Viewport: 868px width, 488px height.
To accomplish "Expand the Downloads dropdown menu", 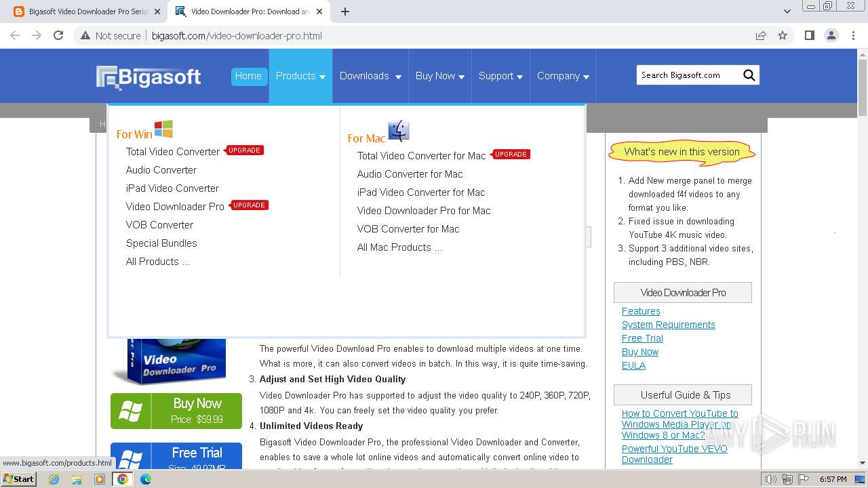I will tap(370, 76).
